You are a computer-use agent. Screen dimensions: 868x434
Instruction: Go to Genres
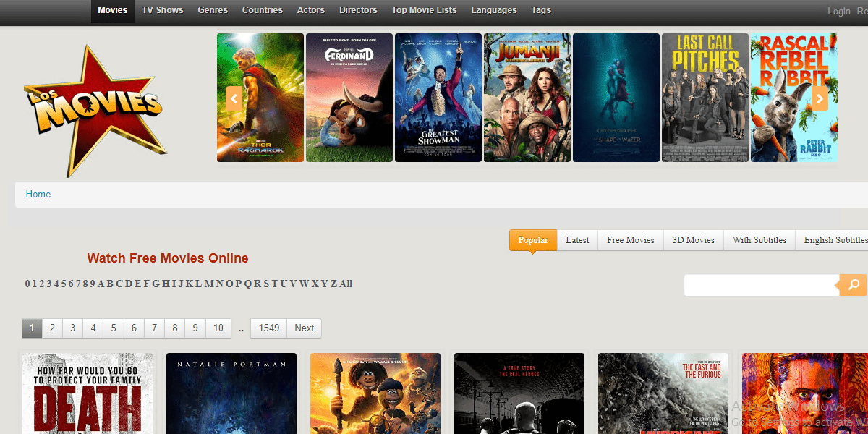pos(213,11)
